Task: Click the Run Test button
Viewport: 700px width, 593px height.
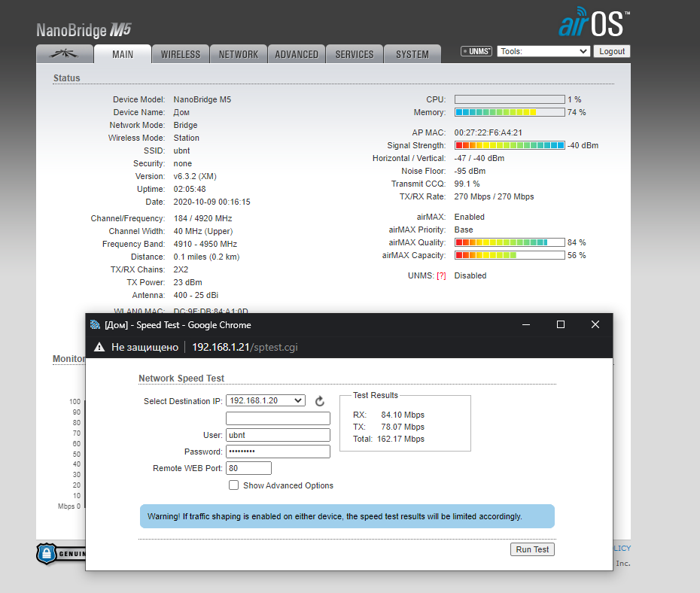Action: coord(532,549)
